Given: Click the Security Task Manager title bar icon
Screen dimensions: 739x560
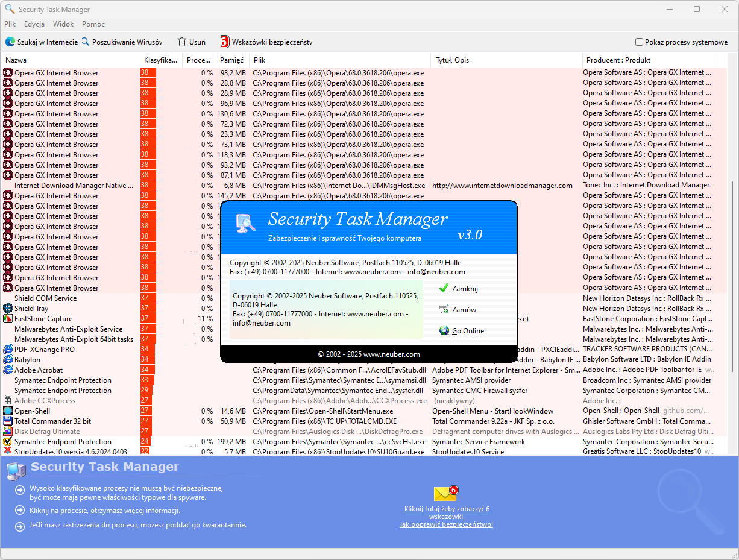Looking at the screenshot, I should pyautogui.click(x=10, y=9).
